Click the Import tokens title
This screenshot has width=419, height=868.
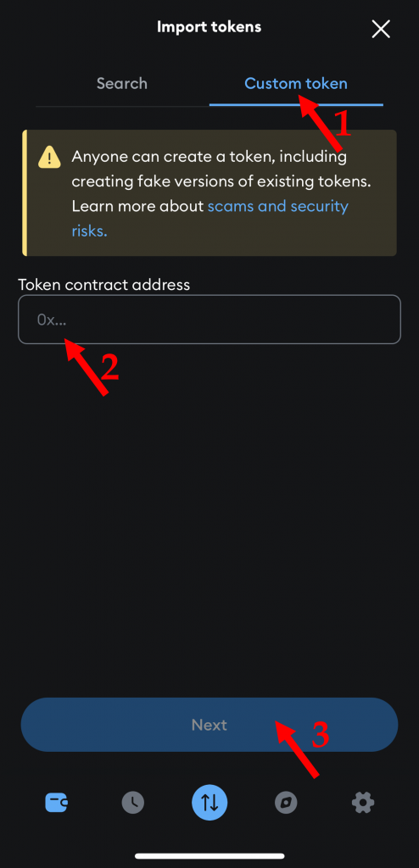209,26
